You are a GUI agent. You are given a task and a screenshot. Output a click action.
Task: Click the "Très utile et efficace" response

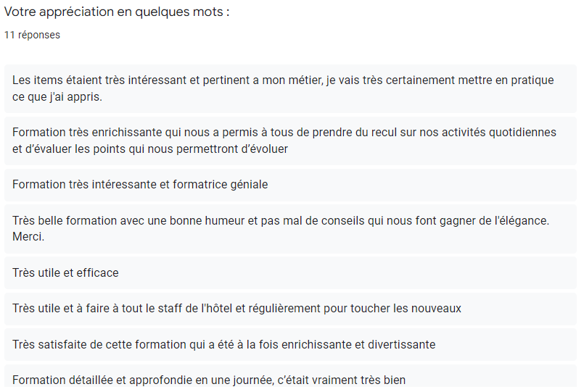[x=290, y=273]
